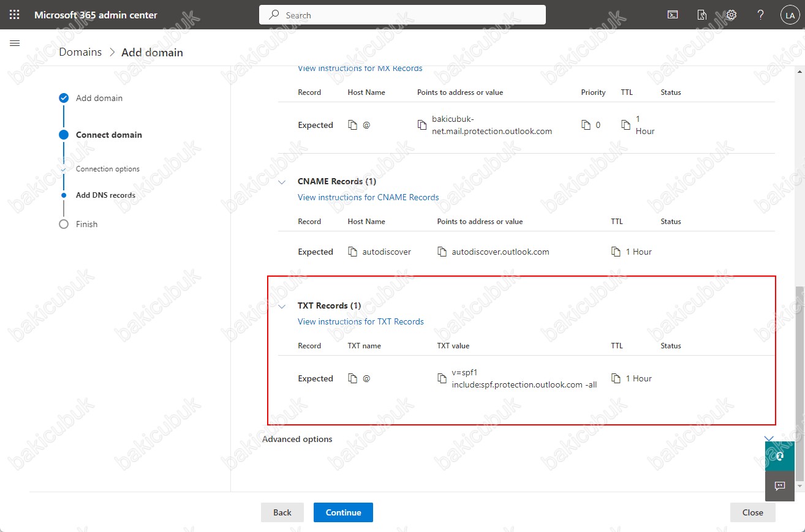
Task: Open the Help question mark icon
Action: [760, 15]
